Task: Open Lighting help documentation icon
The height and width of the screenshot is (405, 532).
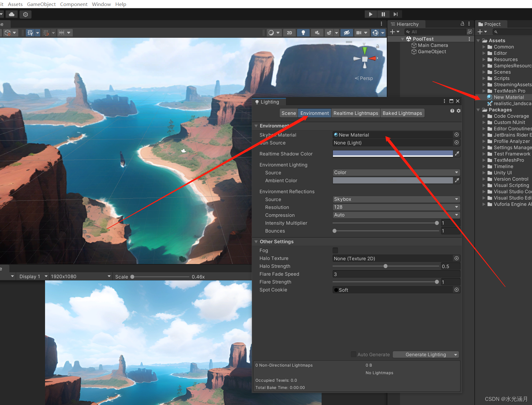Action: 452,111
